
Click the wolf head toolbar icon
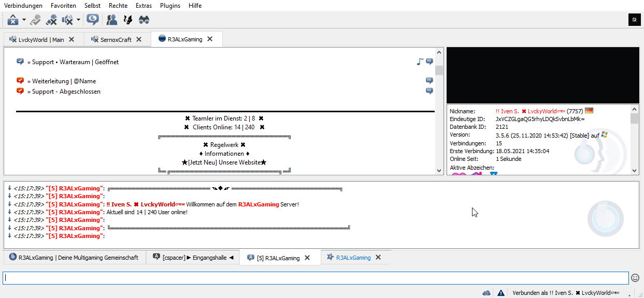tap(127, 20)
